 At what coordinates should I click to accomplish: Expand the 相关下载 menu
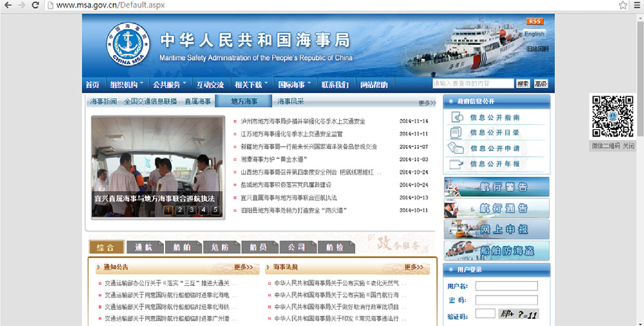[251, 84]
